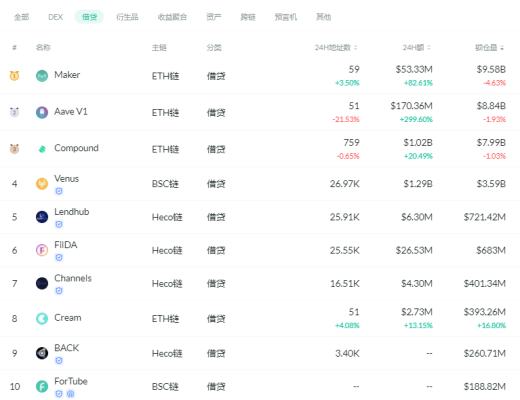Select the DEX category tab
Screen dimensions: 520x400
click(55, 17)
